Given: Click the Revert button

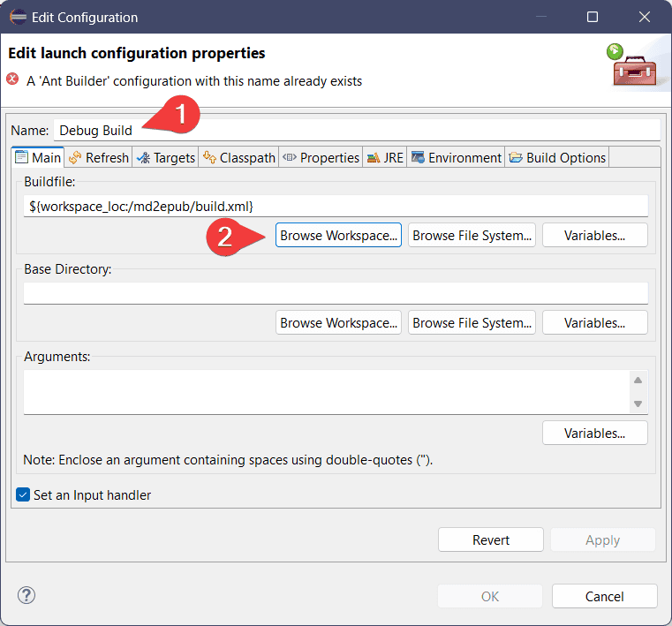Looking at the screenshot, I should pos(491,539).
